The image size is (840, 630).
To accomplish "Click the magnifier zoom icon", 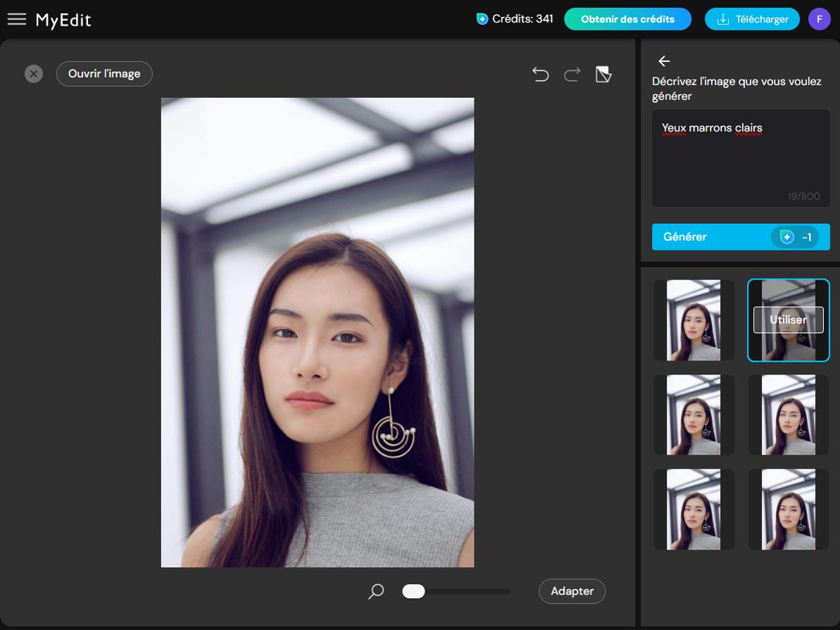I will 376,591.
